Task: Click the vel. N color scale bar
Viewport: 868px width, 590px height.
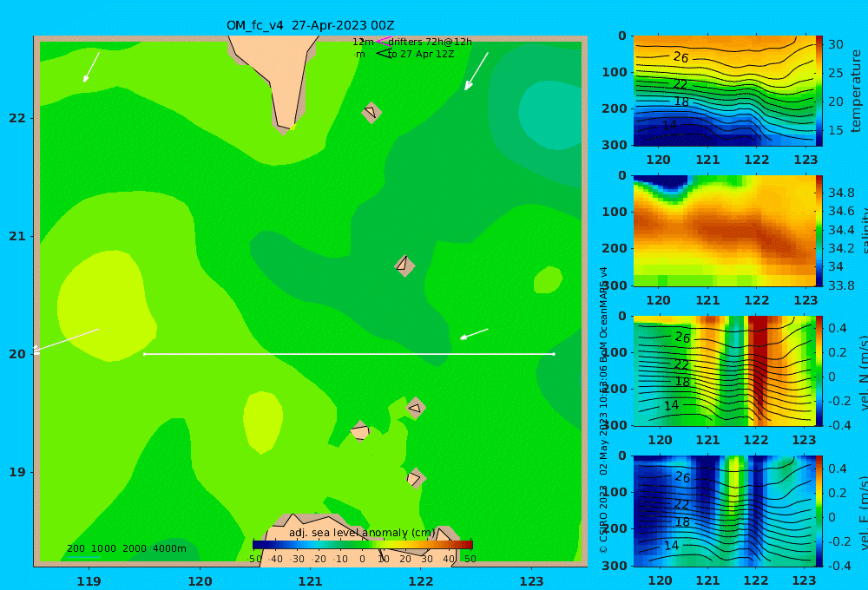Action: point(819,370)
